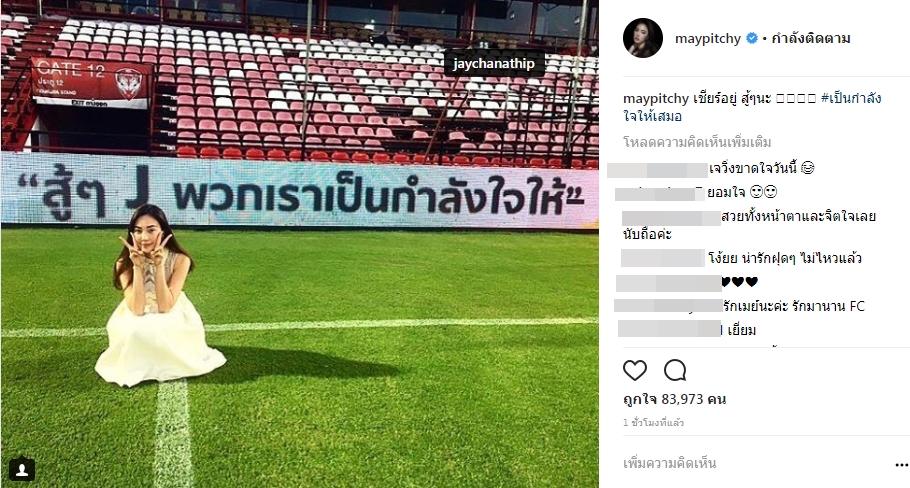Click the stadium photo of the woman
Screen dimensions: 910x488
tap(299, 244)
